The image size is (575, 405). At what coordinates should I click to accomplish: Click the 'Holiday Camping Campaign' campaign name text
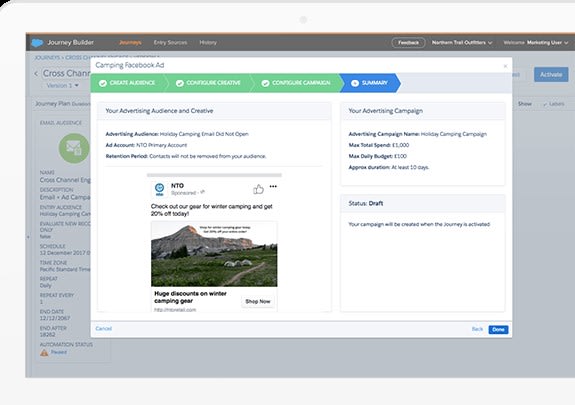coord(454,134)
